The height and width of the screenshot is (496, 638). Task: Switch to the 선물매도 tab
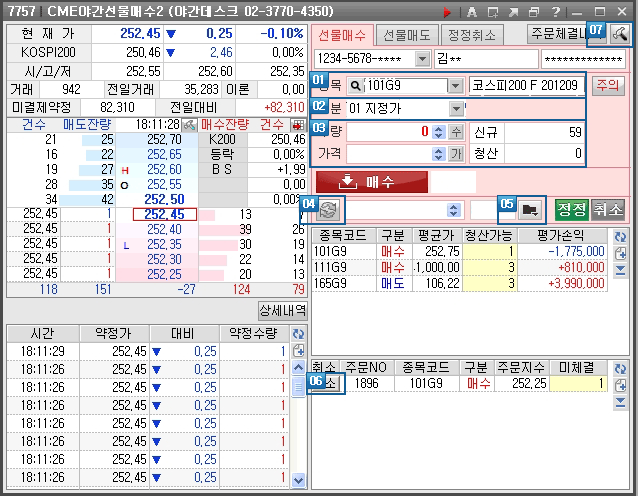(x=407, y=35)
